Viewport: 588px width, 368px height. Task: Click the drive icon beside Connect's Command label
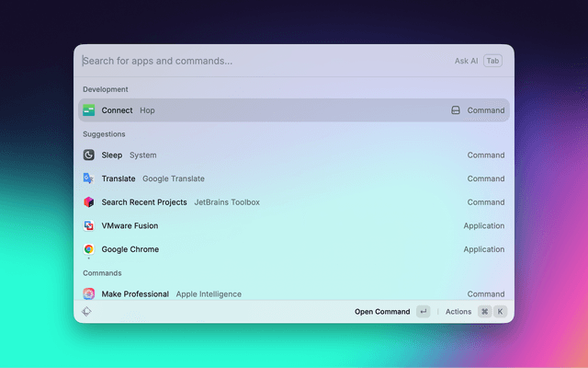coord(455,110)
